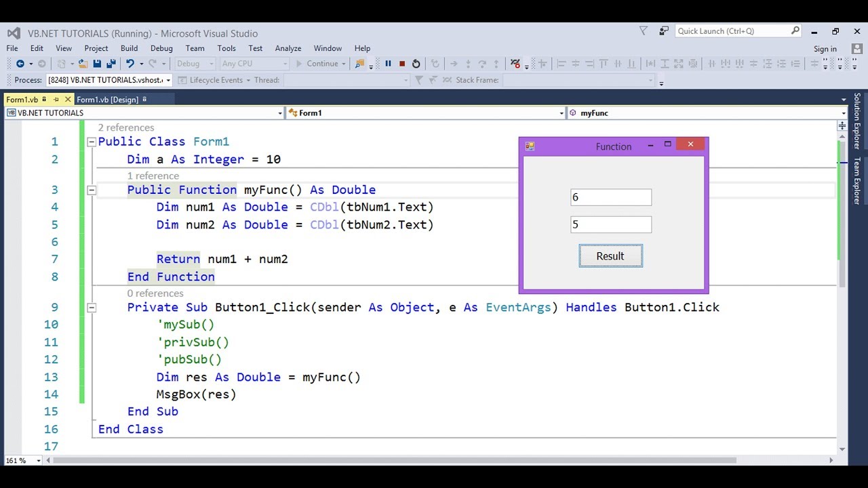The width and height of the screenshot is (868, 488).
Task: Click the Result button in the Function window
Action: coord(610,256)
